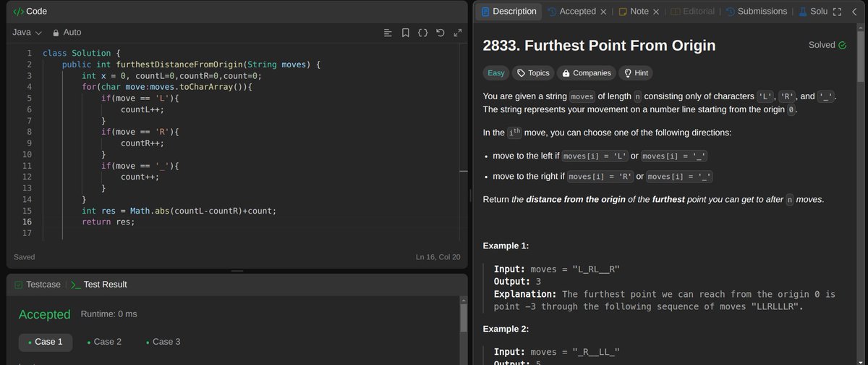Viewport: 868px width, 365px height.
Task: Close the Accepted tab
Action: pos(603,12)
